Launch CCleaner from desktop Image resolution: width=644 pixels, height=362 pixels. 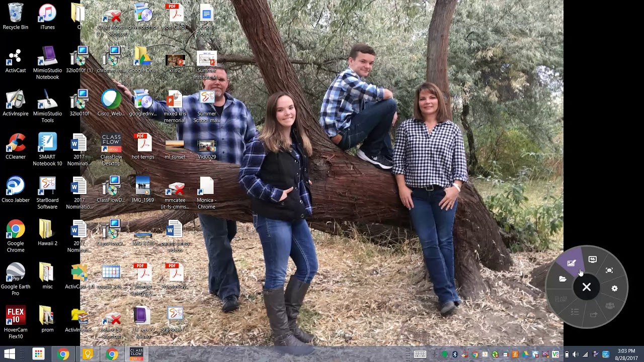(x=16, y=147)
